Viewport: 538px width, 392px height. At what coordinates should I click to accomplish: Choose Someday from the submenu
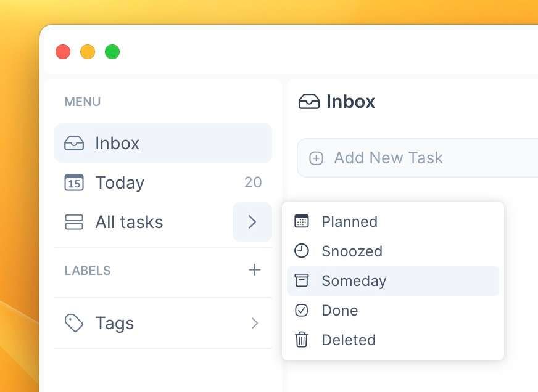tap(393, 281)
